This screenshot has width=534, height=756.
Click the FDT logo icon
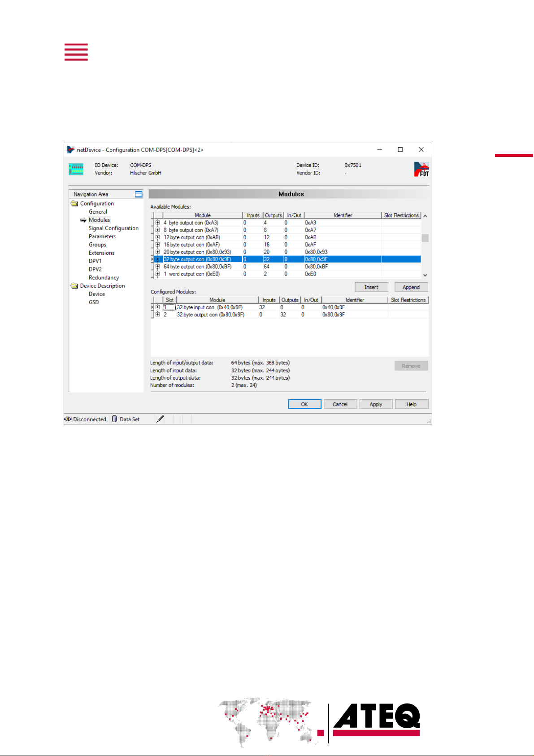421,169
